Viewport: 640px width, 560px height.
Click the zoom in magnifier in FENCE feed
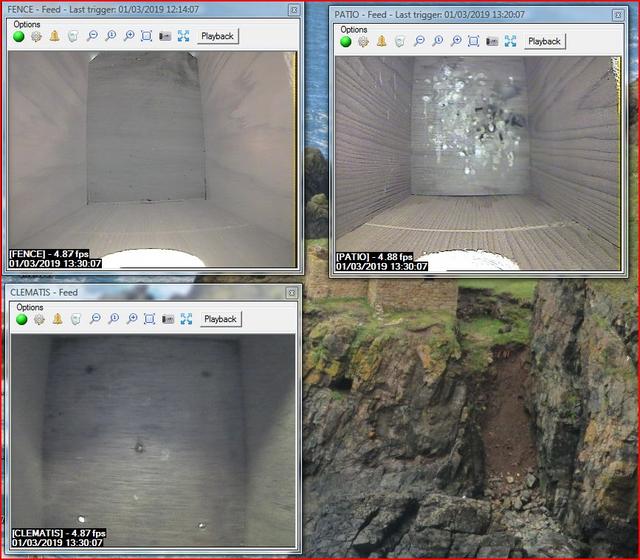coord(129,36)
